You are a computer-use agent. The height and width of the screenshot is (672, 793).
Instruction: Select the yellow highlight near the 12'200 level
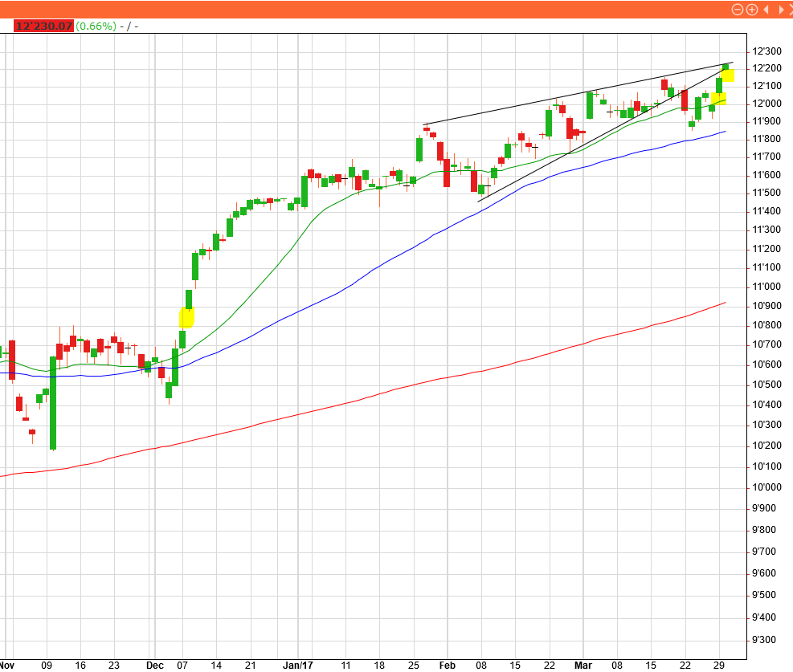[727, 75]
